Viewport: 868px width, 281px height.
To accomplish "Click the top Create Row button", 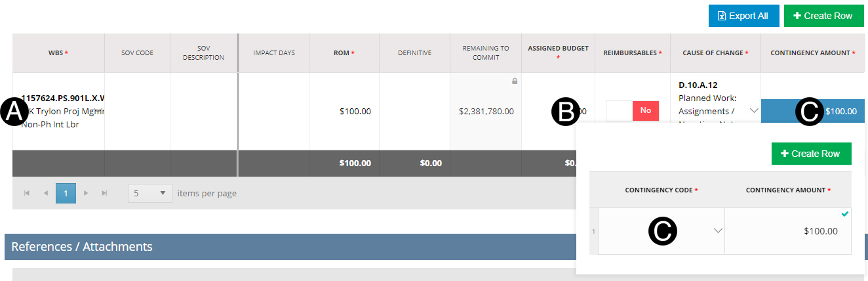I will [823, 16].
